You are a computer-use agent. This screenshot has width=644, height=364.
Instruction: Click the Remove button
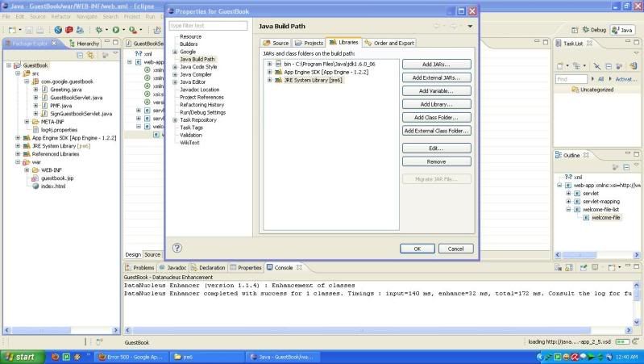click(x=436, y=161)
